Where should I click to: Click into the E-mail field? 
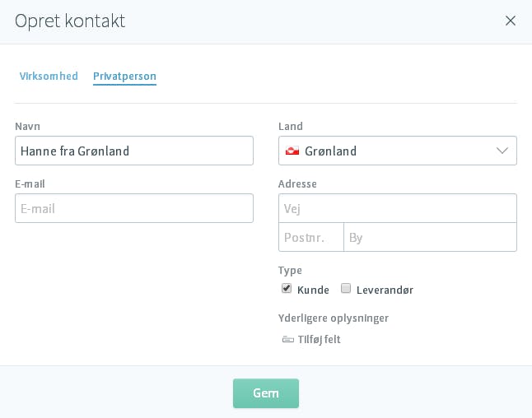click(x=134, y=208)
